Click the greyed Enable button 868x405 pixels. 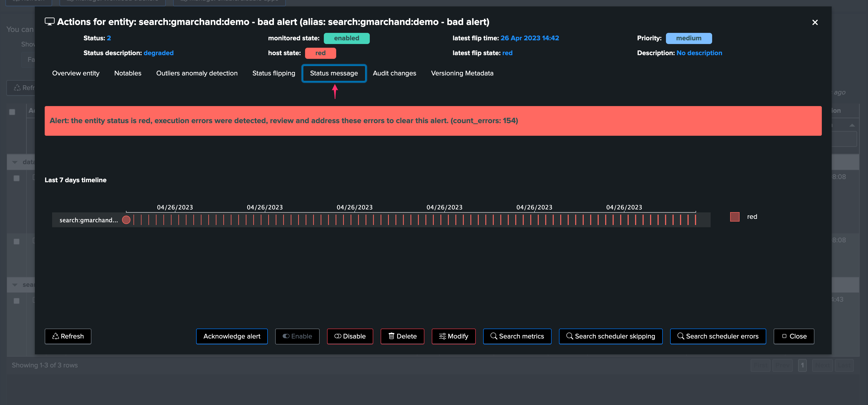[x=297, y=336]
